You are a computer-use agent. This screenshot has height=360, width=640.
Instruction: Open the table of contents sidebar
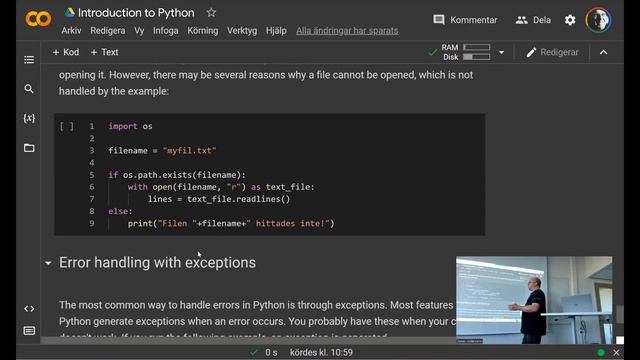point(29,60)
